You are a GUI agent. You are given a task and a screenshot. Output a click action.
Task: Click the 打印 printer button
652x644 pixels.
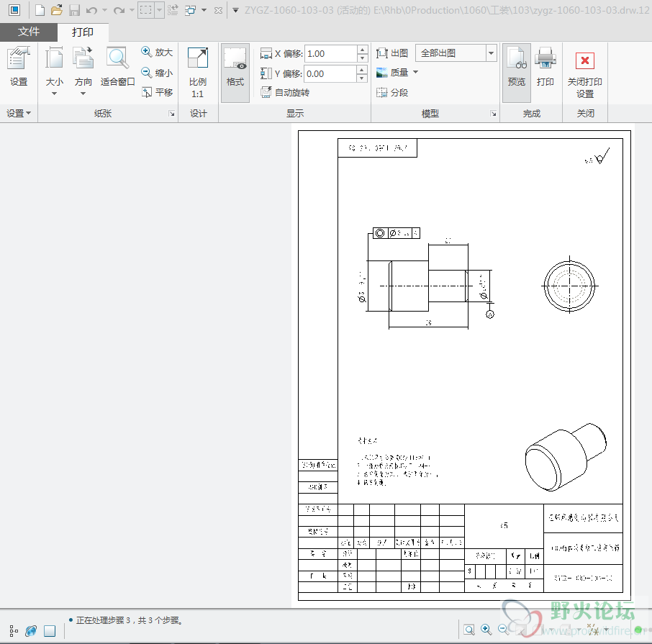[545, 66]
